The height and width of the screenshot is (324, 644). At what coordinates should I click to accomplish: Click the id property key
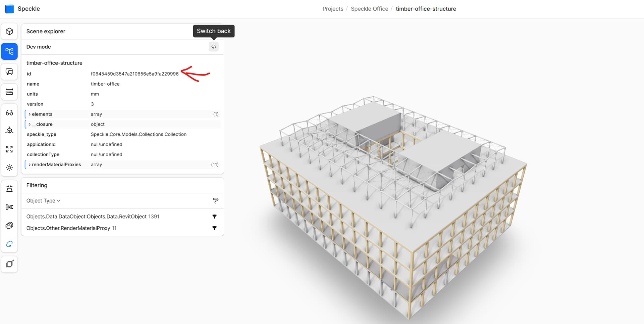click(29, 74)
